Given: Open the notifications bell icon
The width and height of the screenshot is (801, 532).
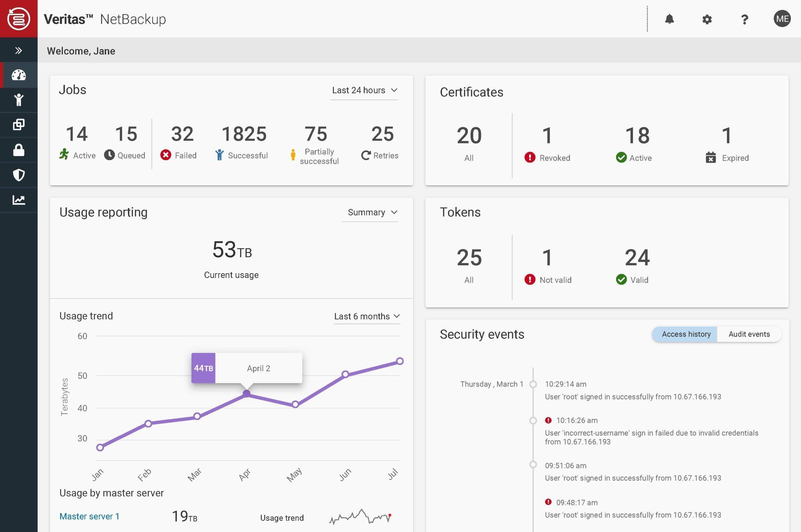Looking at the screenshot, I should tap(669, 19).
